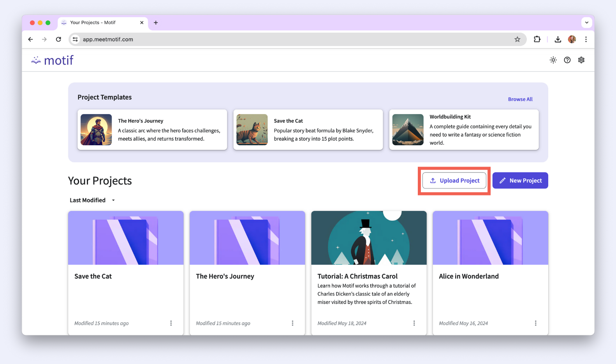Click the Upload Project button
This screenshot has height=364, width=616.
click(454, 181)
